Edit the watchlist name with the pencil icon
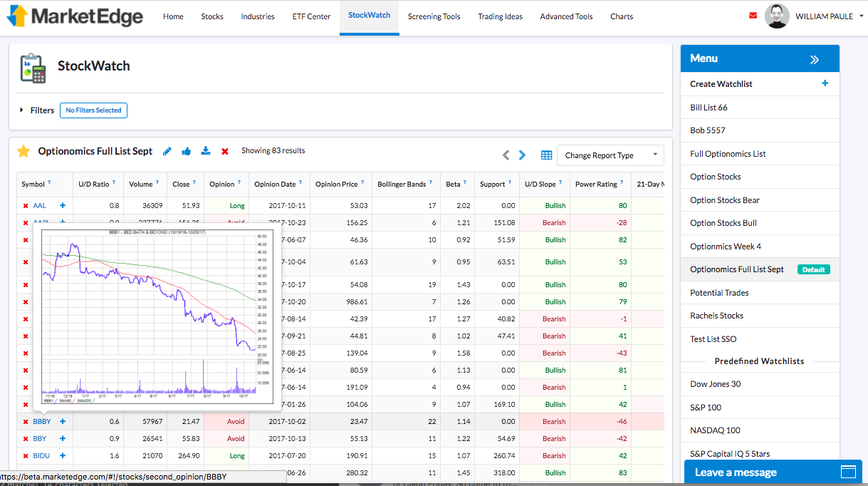 point(167,151)
